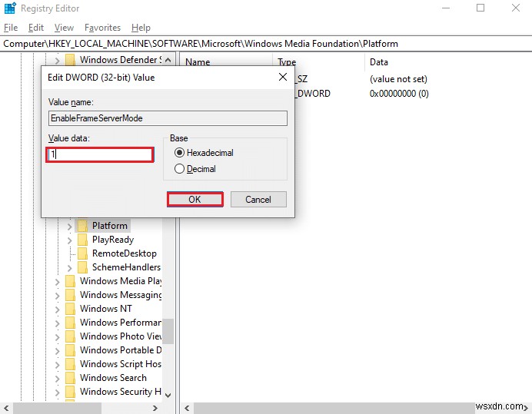Minimize the Registry Editor window
Viewport: 532px width, 414px height.
(x=446, y=8)
